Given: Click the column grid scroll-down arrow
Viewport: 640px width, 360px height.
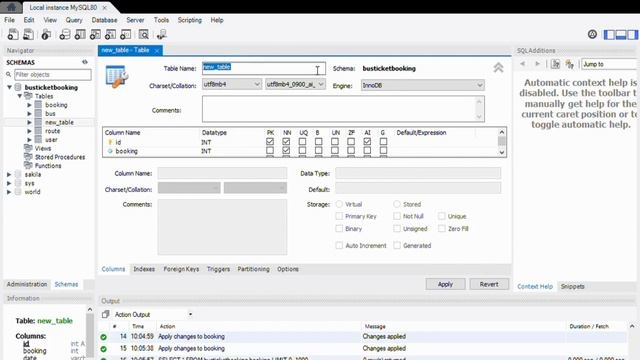Looking at the screenshot, I should coord(502,152).
